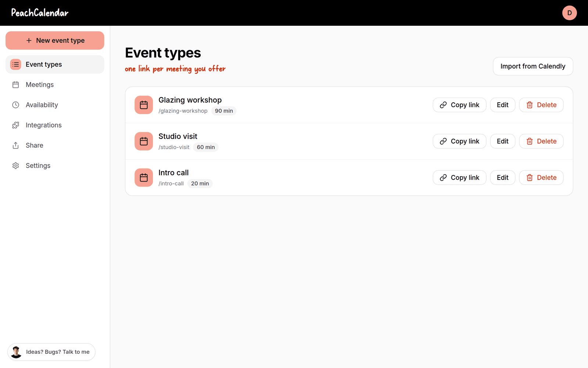Click the Glazing workshop calendar icon
Viewport: 588px width, 368px height.
pos(144,105)
